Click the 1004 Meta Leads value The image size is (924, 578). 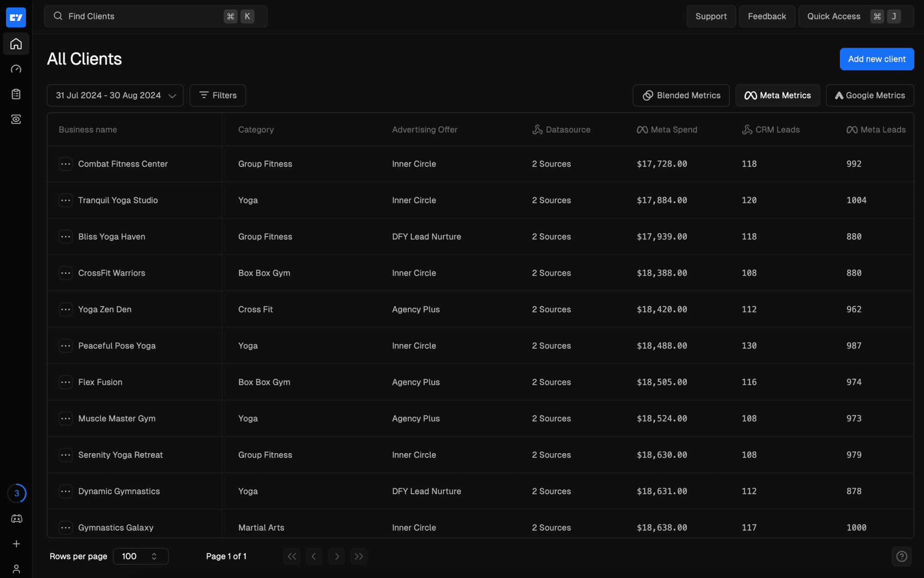tap(856, 200)
